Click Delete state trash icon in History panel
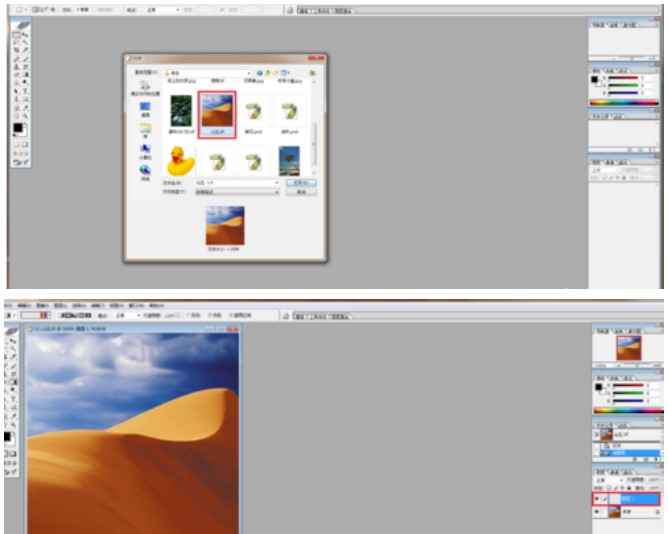668x534 pixels. pos(655,459)
